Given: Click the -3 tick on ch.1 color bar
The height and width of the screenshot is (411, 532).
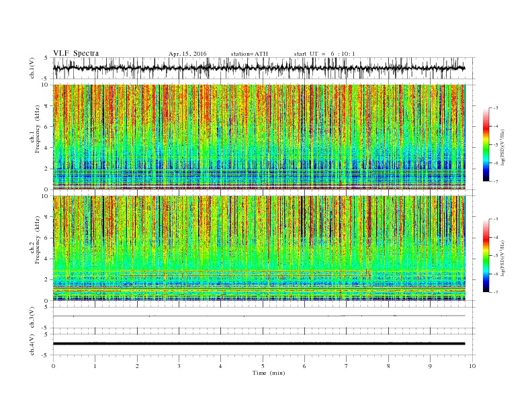Looking at the screenshot, I should point(495,108).
